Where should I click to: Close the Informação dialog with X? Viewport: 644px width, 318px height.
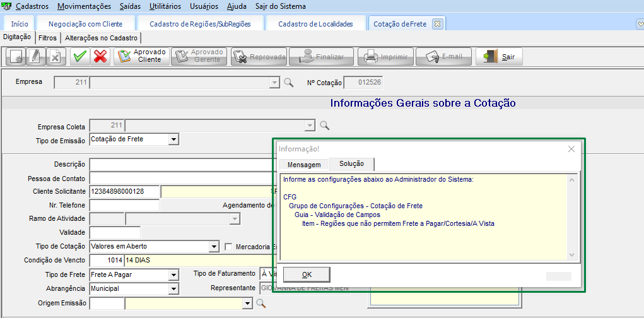tap(571, 149)
